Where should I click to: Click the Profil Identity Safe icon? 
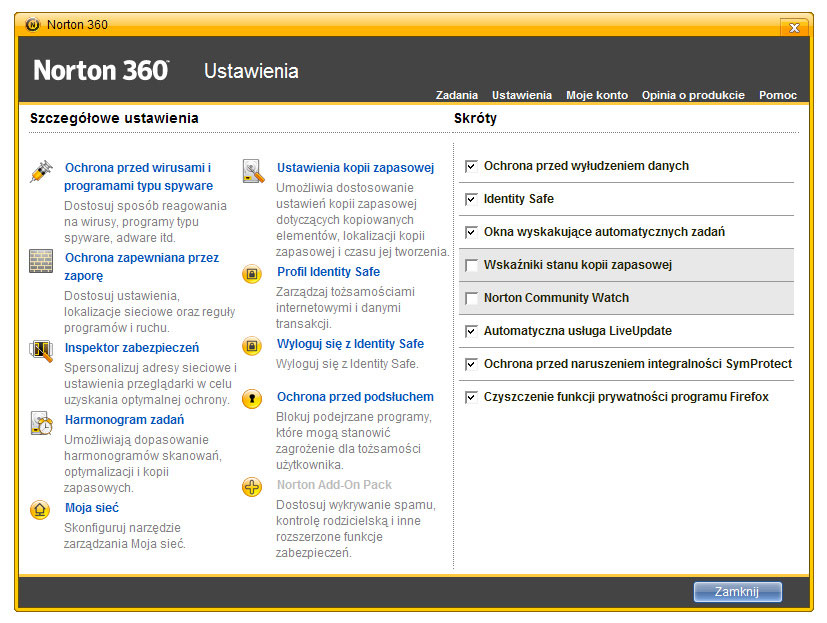(x=252, y=273)
